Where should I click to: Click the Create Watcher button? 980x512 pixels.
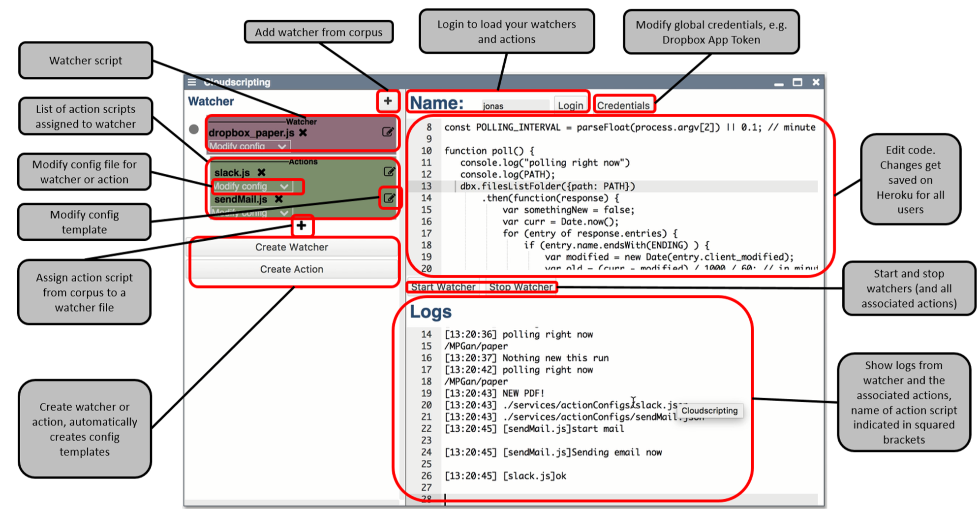292,247
